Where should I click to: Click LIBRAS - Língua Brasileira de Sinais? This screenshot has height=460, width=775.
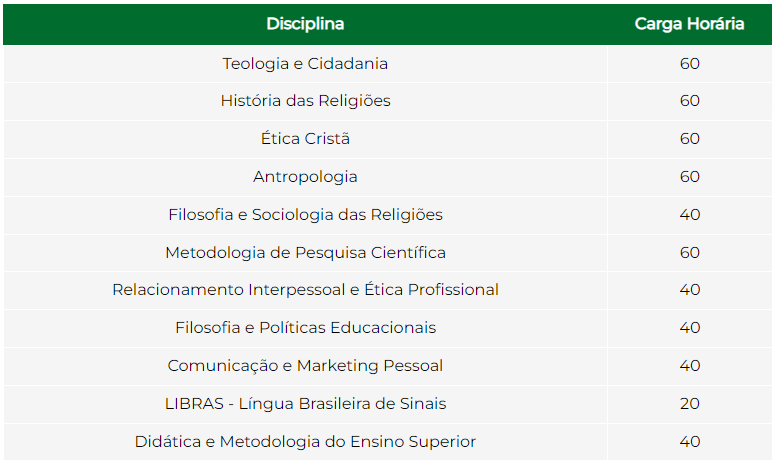[305, 404]
